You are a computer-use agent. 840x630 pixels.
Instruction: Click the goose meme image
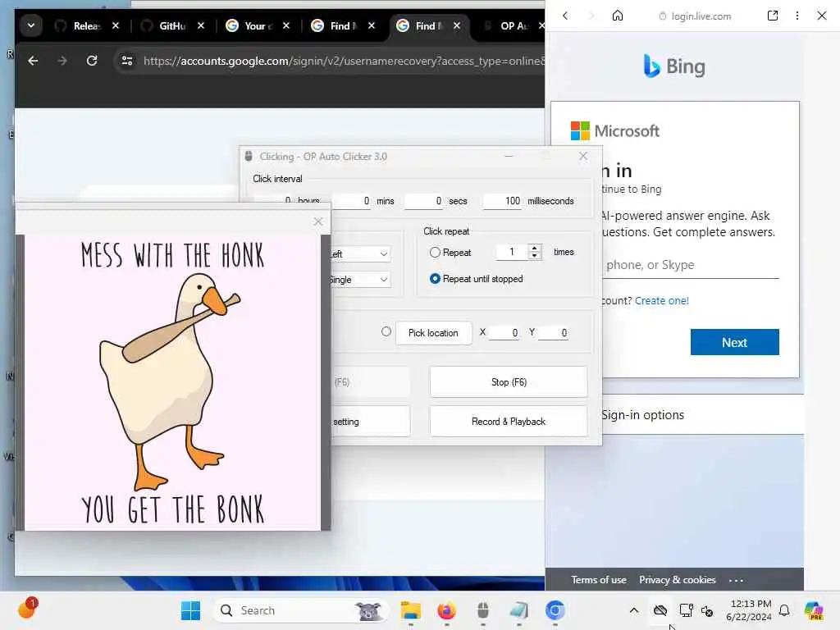point(172,382)
